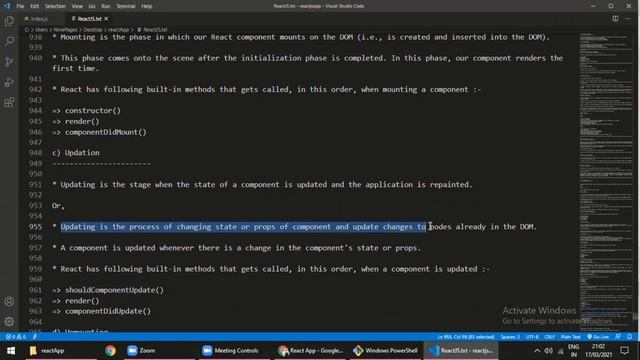The width and height of the screenshot is (640, 360).
Task: Open the Manage gear menu
Action: pyautogui.click(x=9, y=322)
